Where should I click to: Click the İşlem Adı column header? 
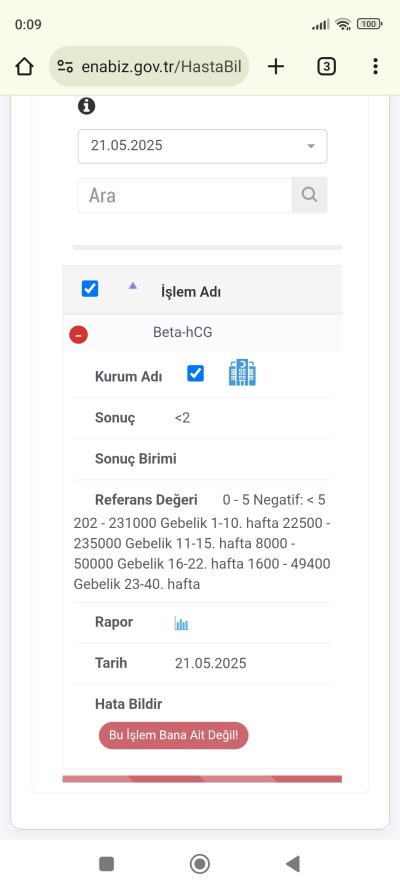(x=190, y=292)
